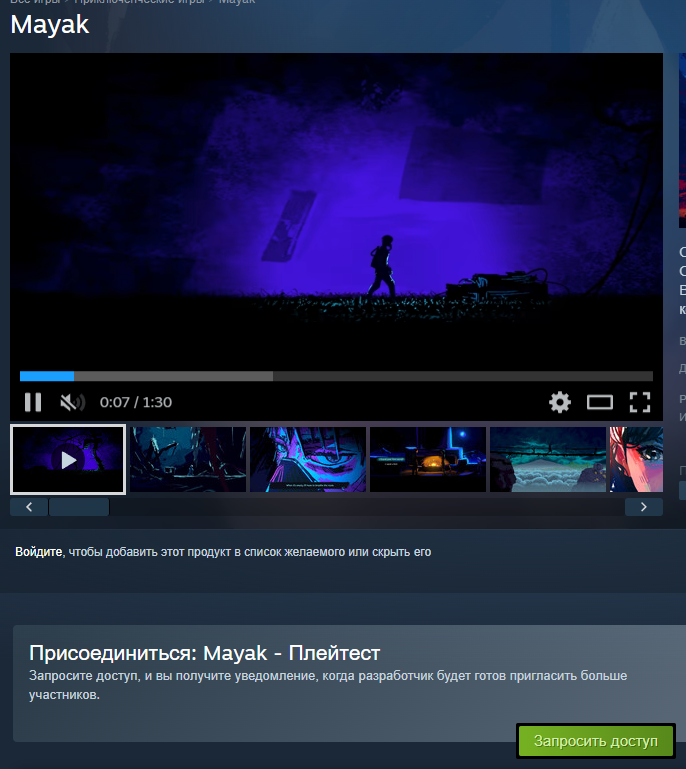Open sixth thumbnail showing red-haired face
This screenshot has width=686, height=769.
(x=636, y=460)
